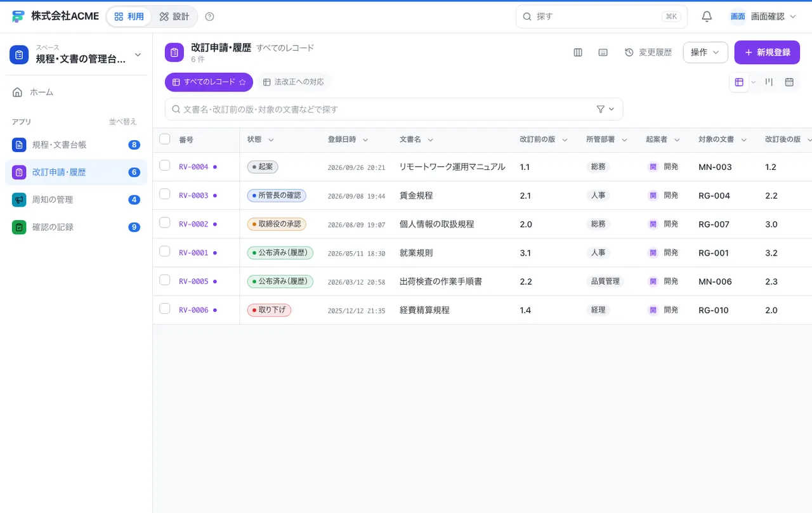Click the help question mark icon

coord(210,16)
